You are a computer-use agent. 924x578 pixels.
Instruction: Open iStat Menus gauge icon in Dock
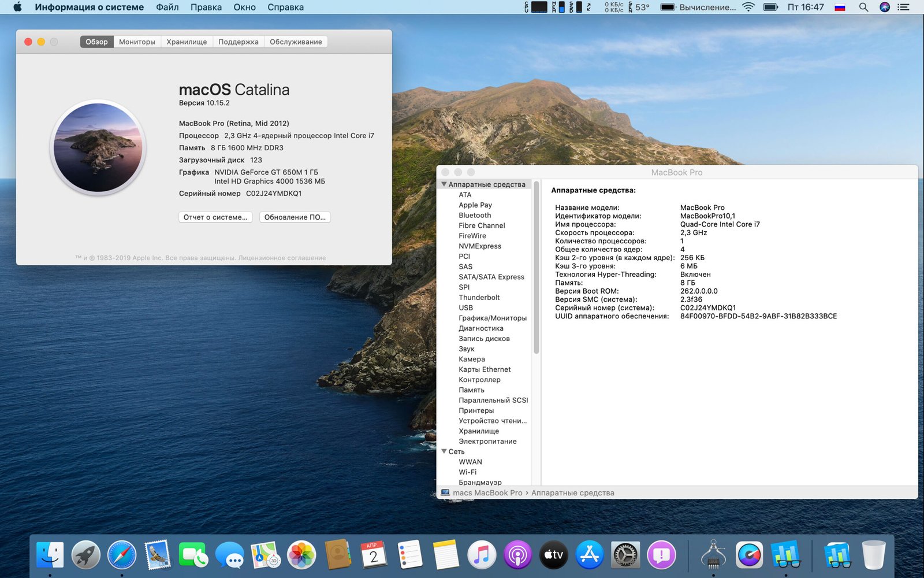(750, 555)
